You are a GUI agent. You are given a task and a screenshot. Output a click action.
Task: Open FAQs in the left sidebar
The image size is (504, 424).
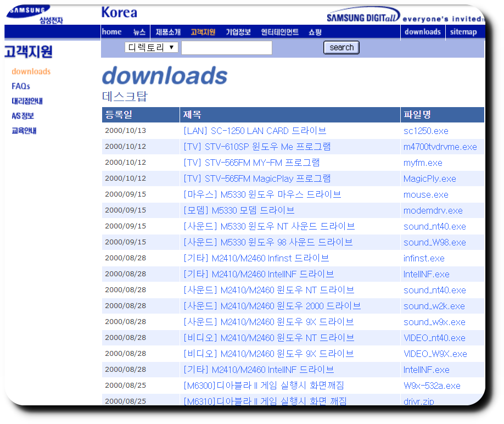point(21,86)
